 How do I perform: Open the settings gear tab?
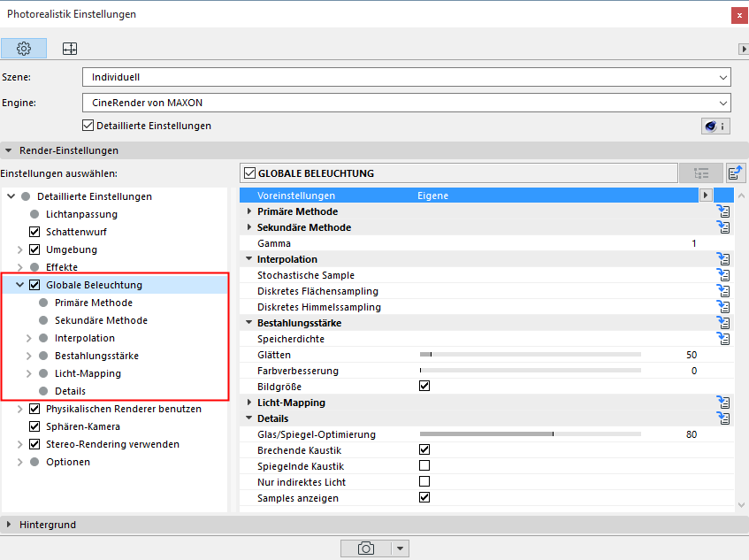[24, 49]
